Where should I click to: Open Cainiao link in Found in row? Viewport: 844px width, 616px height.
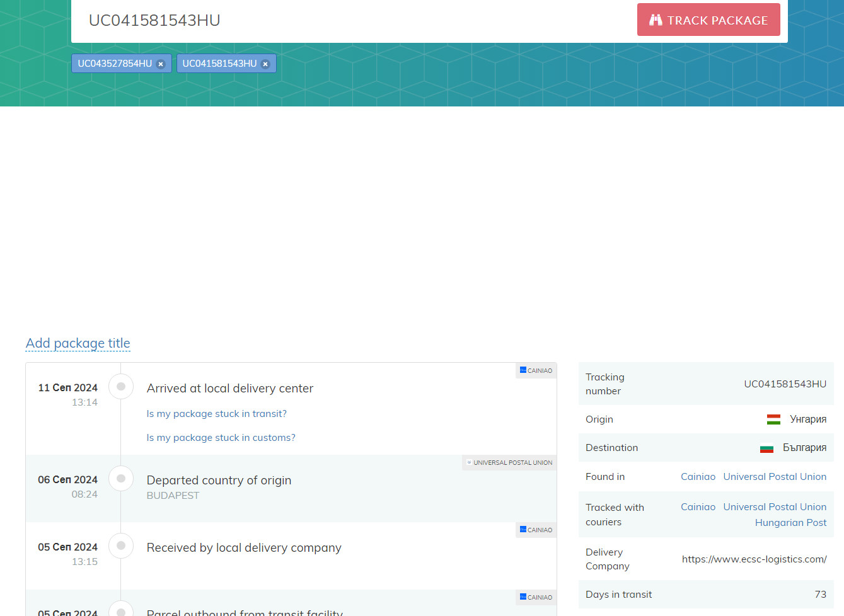point(698,477)
